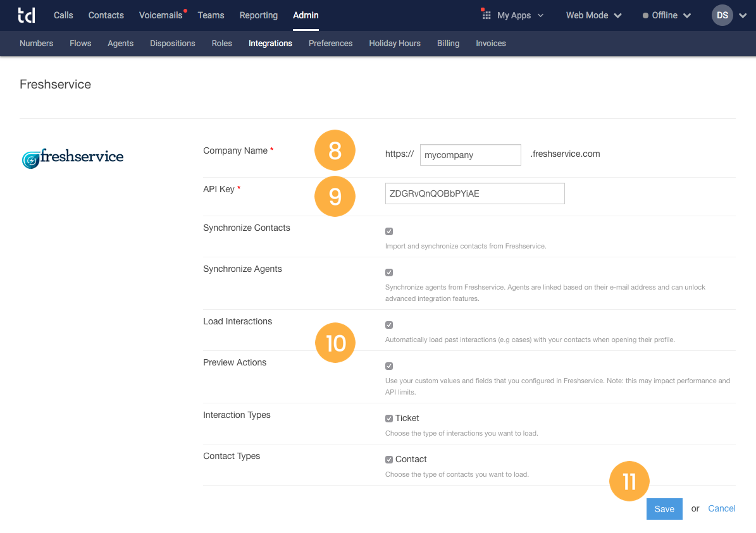Select the API Key input field
This screenshot has height=533, width=756.
tap(474, 193)
